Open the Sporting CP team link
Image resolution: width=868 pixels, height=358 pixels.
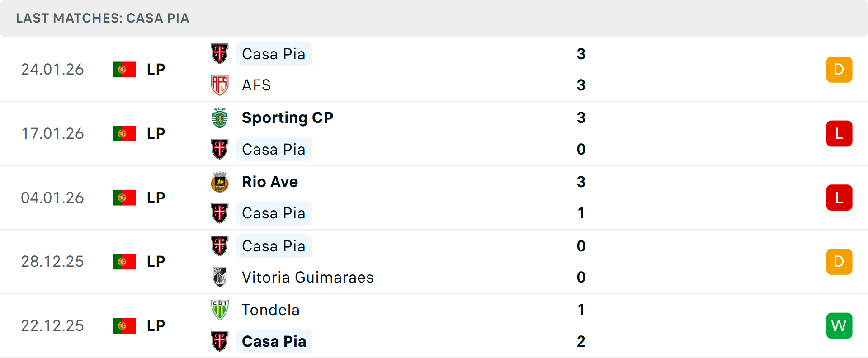(288, 118)
